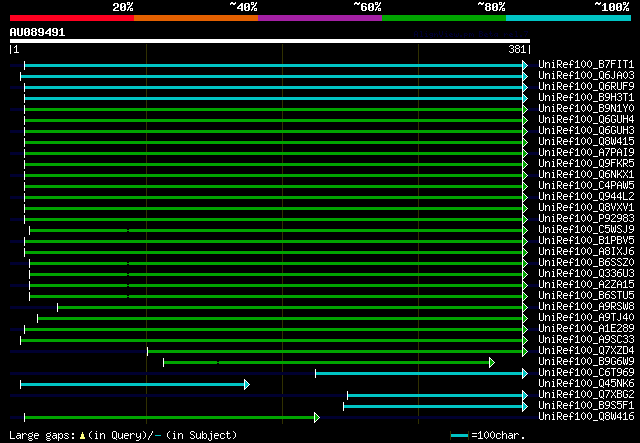Click the green ~80% identity color bar
Image resolution: width=640 pixels, height=443 pixels.
pos(444,18)
